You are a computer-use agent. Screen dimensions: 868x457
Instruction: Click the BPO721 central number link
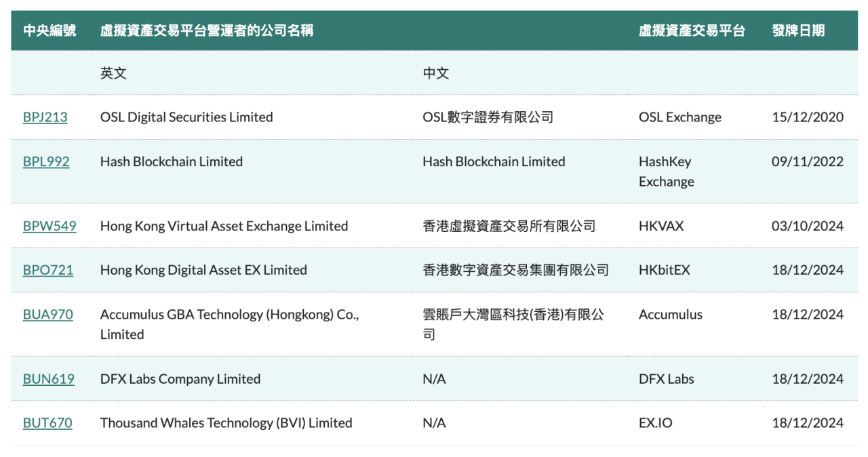point(48,270)
